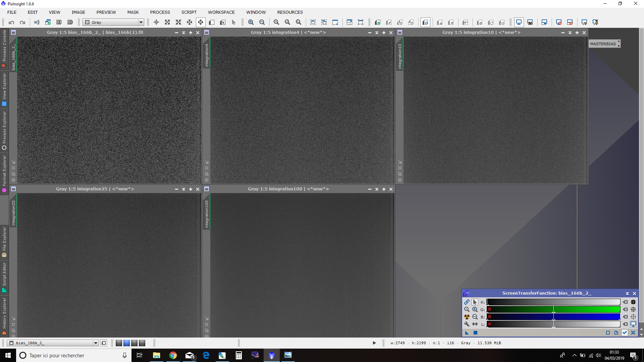Viewport: 644px width, 362px height.
Task: Select the integration4 view tab
Action: (207, 53)
